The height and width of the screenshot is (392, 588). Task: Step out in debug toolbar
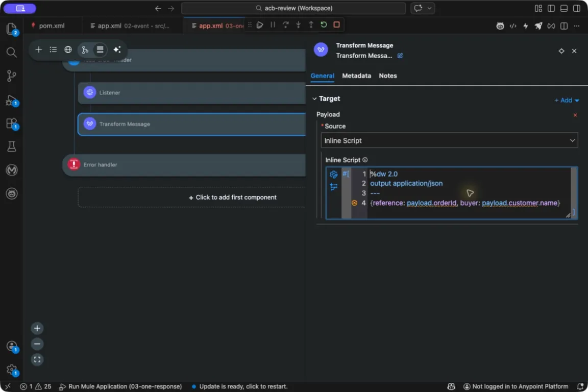click(311, 25)
